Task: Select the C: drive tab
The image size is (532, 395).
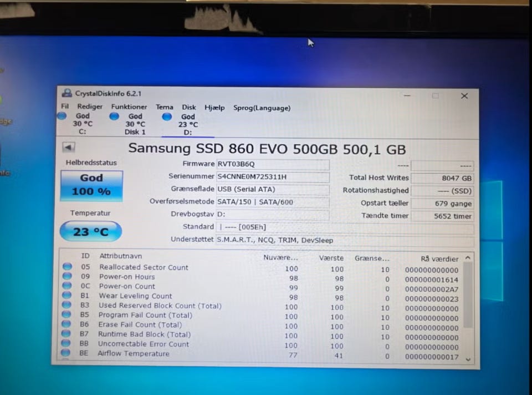Action: (83, 124)
